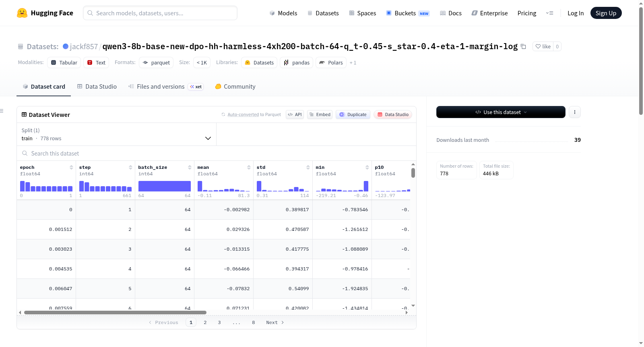Screen dimensions: 644x347
Task: Click the Duplicate button
Action: [353, 114]
